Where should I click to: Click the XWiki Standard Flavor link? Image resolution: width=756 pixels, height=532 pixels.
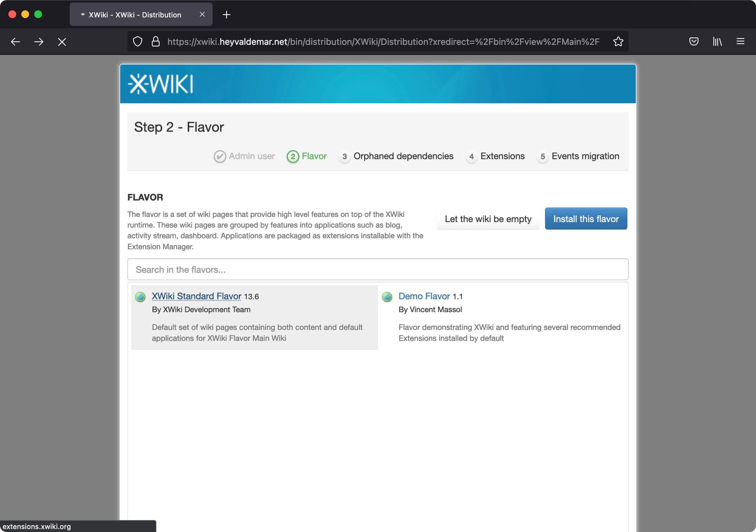pyautogui.click(x=196, y=296)
